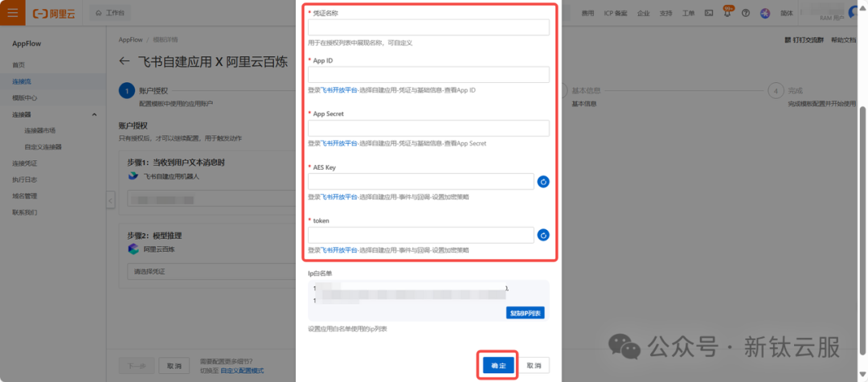
Task: Open the 费用 top menu
Action: tap(588, 14)
